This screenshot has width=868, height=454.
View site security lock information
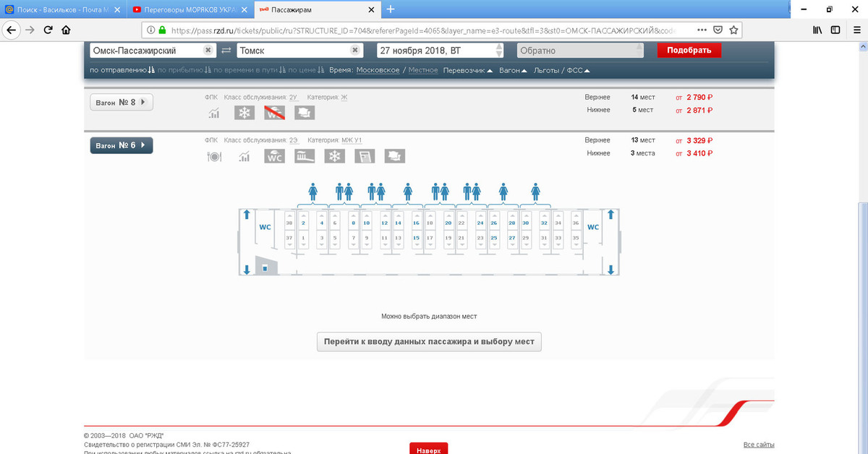162,30
